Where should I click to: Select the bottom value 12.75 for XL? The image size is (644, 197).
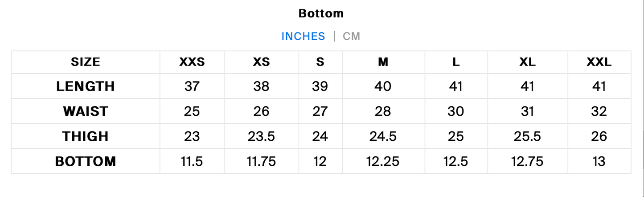click(x=527, y=161)
